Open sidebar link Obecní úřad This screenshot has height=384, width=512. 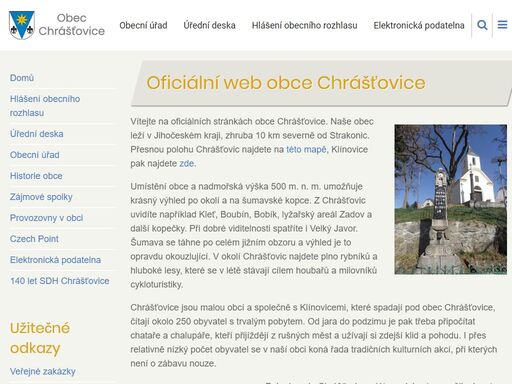click(x=34, y=155)
